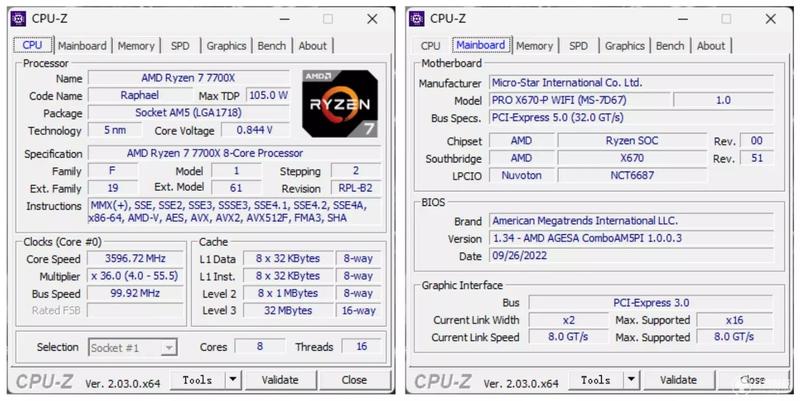
Task: Expand the Tools dropdown arrow in left window
Action: pyautogui.click(x=232, y=380)
